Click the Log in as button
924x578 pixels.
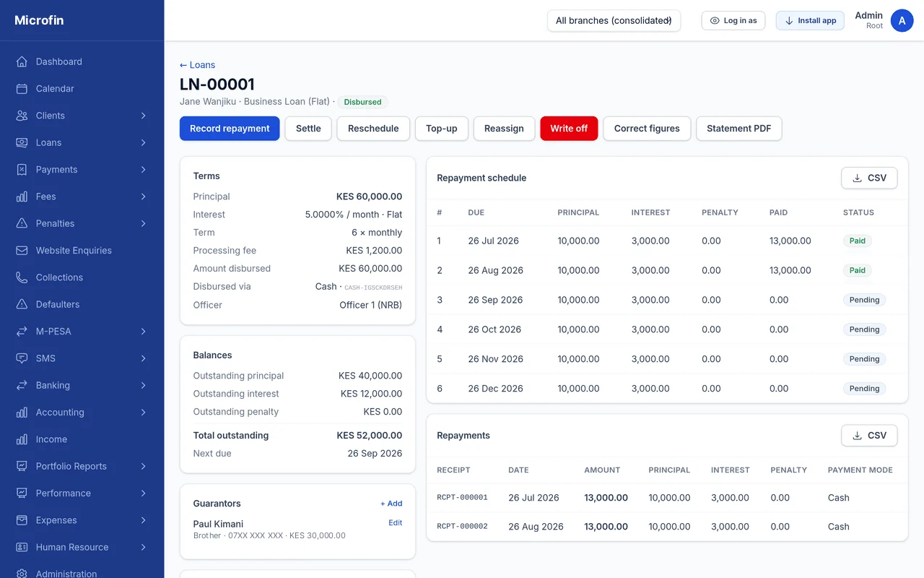733,20
